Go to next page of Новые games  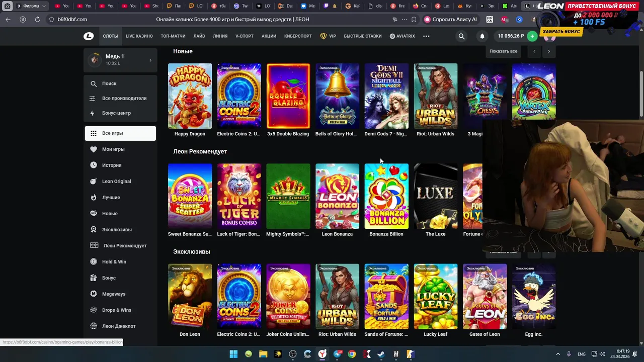549,51
